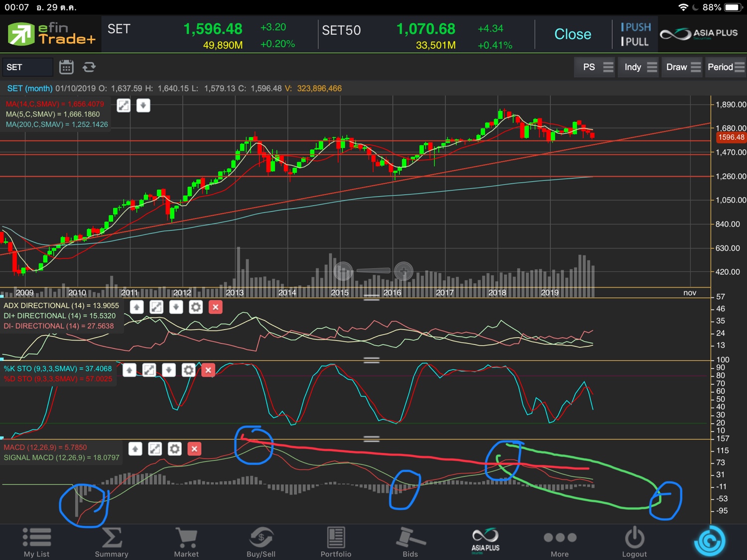Tap the Logout button
The height and width of the screenshot is (560, 747).
click(x=634, y=543)
